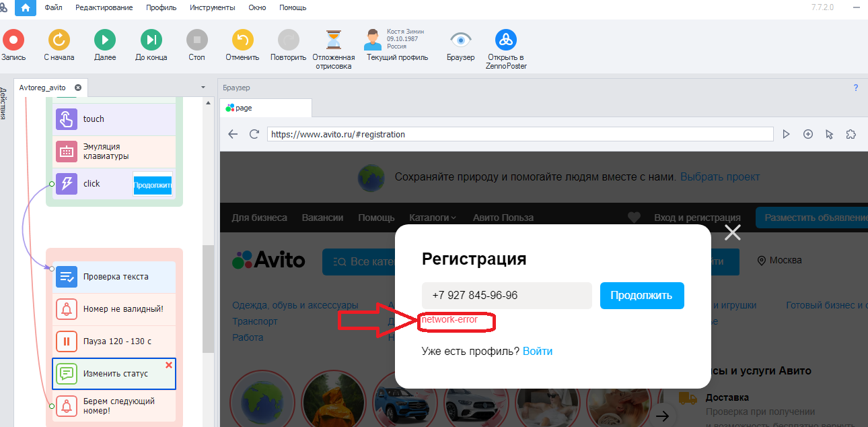868x427 pixels.
Task: Redo action with the Повторить button
Action: pyautogui.click(x=288, y=45)
